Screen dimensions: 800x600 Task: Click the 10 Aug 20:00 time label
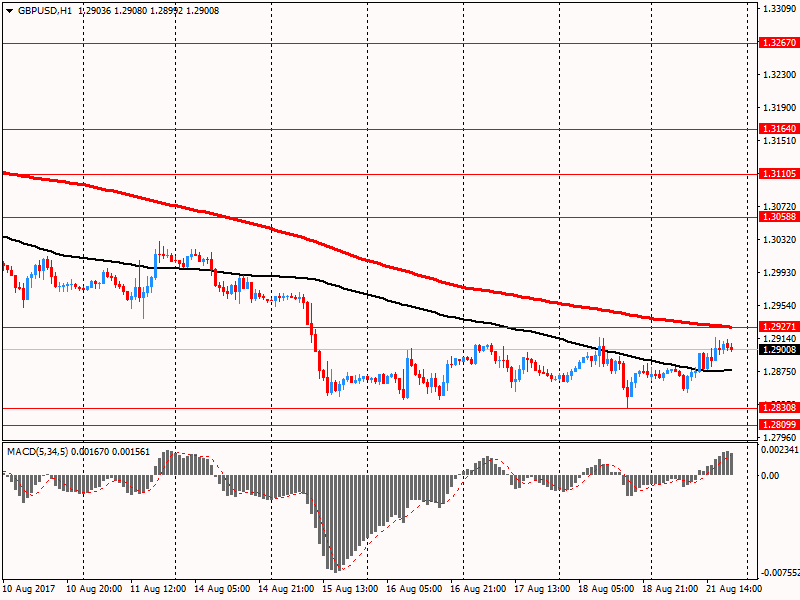(x=94, y=589)
